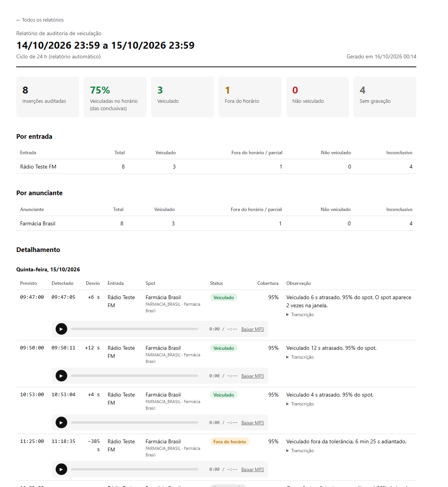Viewport: 448px width, 487px height.
Task: Select the Rádio Teste FM row name
Action: click(x=38, y=167)
